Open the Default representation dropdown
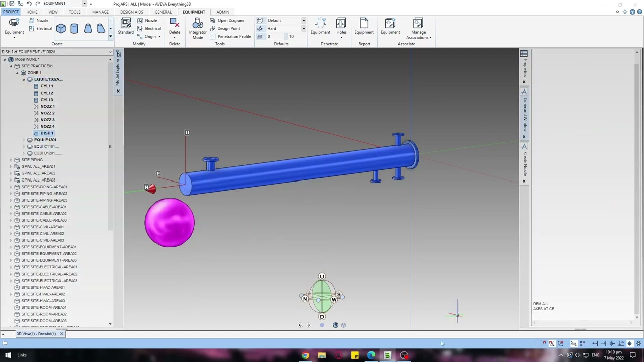 [303, 21]
